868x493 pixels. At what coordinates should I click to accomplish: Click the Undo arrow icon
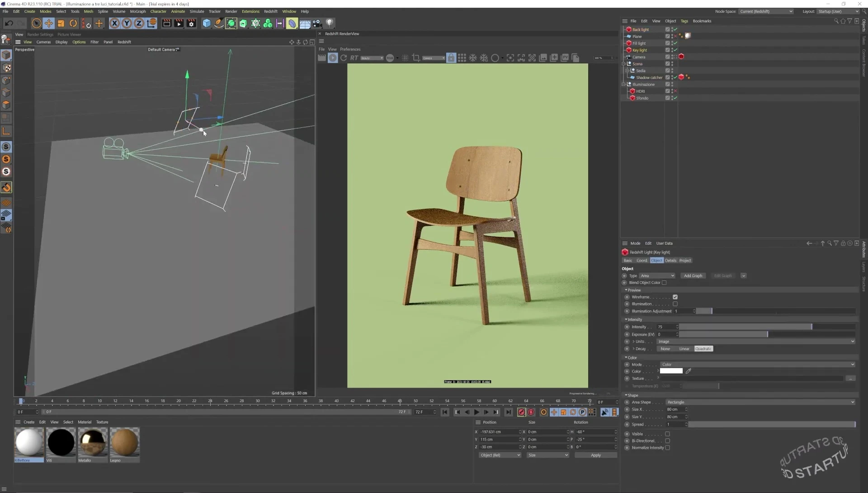point(9,23)
